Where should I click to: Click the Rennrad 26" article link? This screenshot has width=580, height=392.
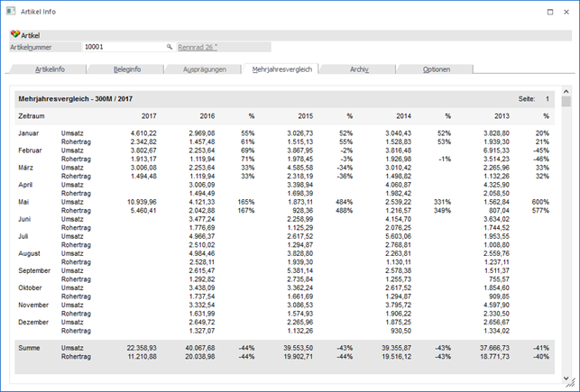198,46
